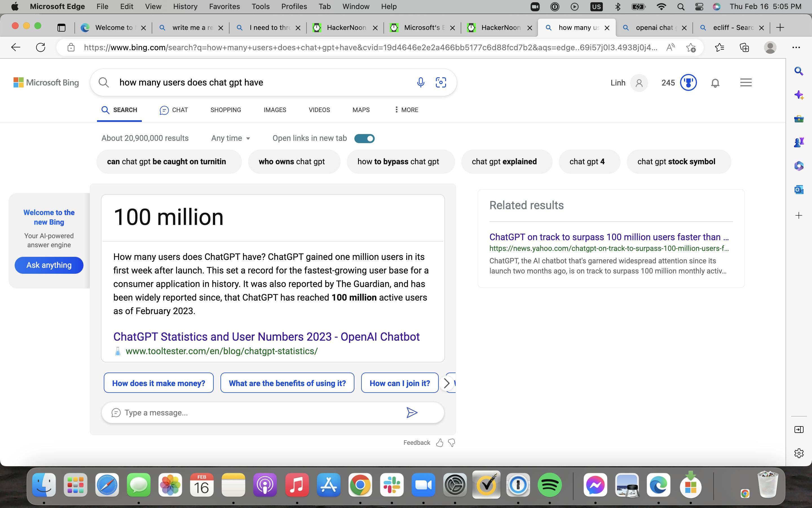Open tab actions menu icon
Image resolution: width=812 pixels, height=508 pixels.
tap(61, 28)
